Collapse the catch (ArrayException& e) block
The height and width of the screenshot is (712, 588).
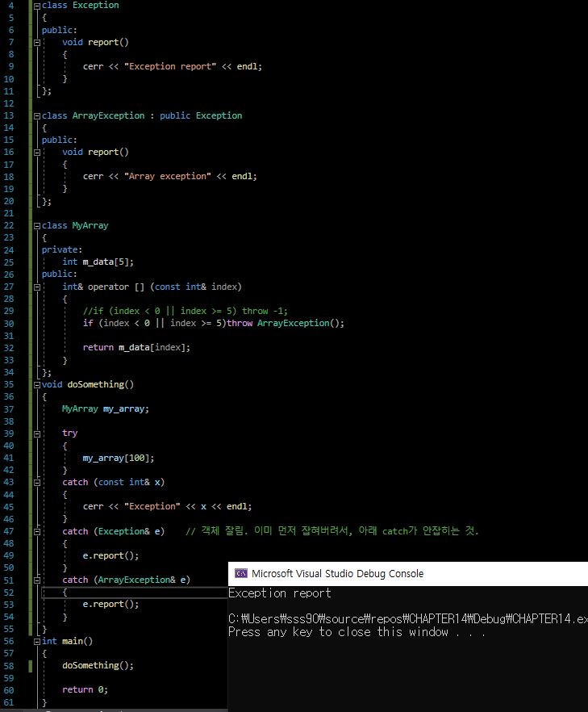coord(37,580)
